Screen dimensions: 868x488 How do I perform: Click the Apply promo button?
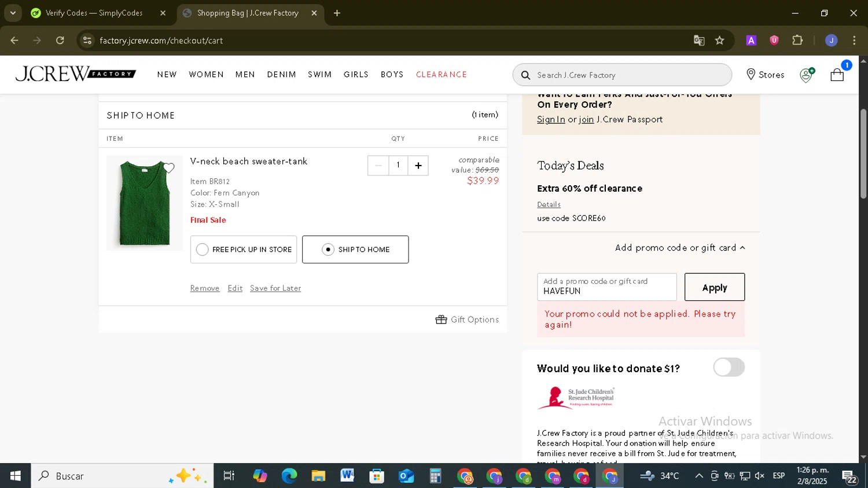coord(715,287)
